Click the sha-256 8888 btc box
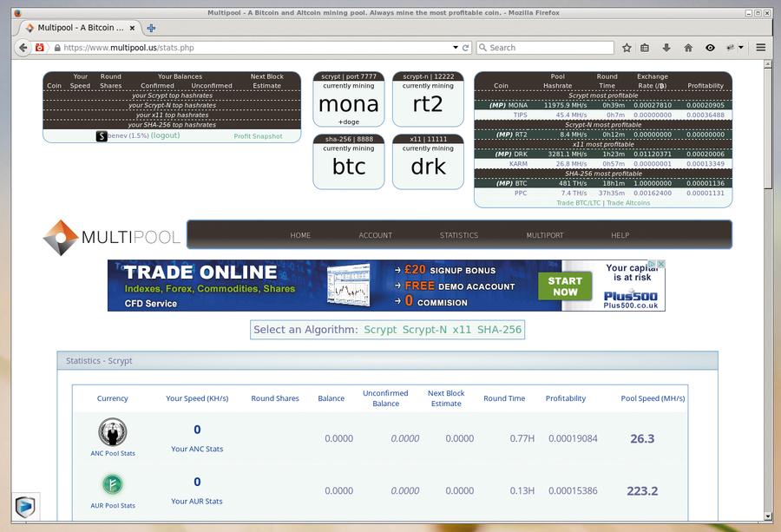This screenshot has height=532, width=781. (349, 162)
